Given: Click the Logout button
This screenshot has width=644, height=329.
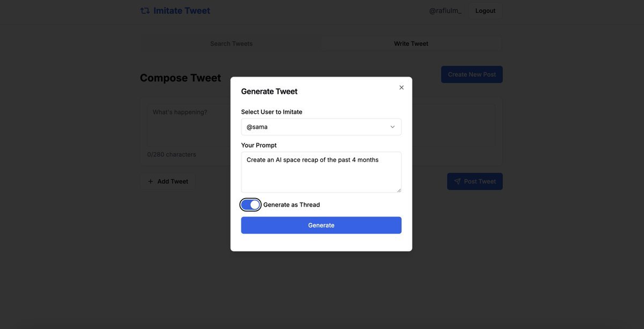Looking at the screenshot, I should point(485,11).
